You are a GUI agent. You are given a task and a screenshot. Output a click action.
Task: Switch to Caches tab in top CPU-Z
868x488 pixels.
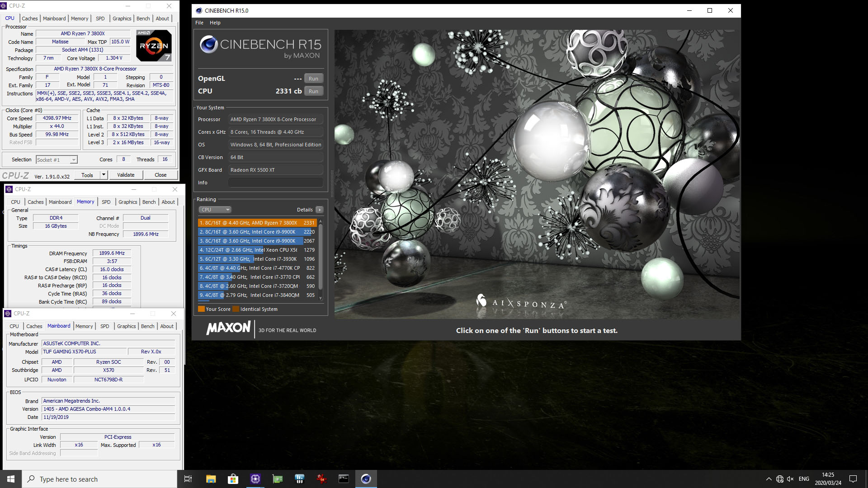pyautogui.click(x=30, y=19)
